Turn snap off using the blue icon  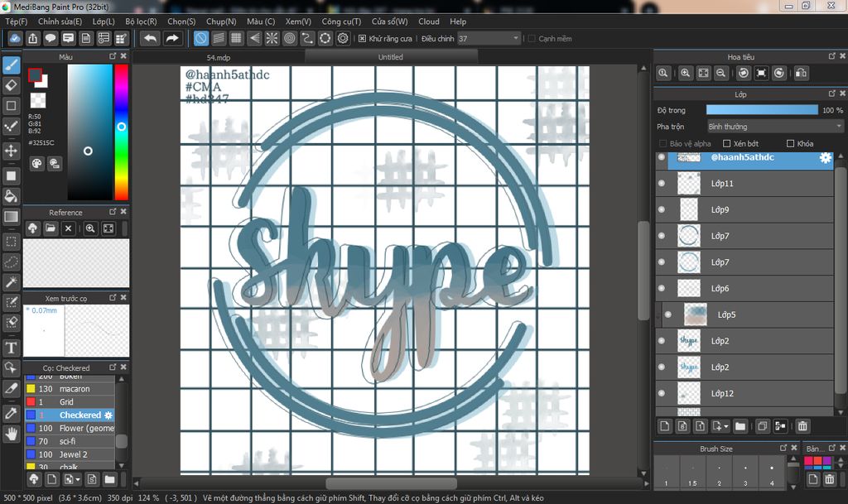200,38
